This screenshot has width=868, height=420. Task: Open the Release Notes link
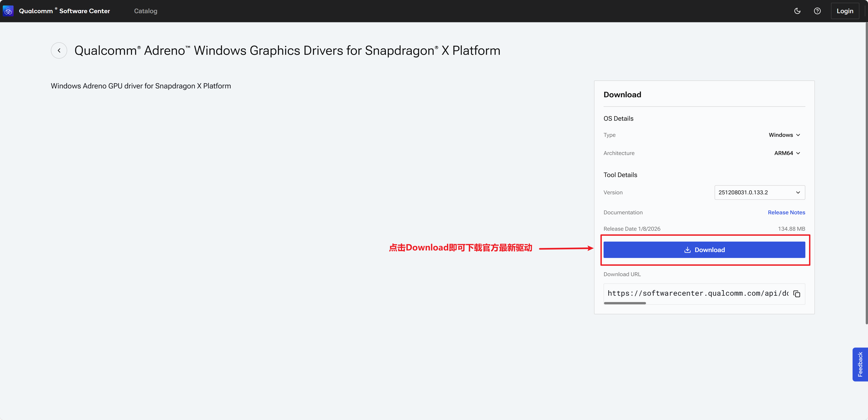click(786, 212)
